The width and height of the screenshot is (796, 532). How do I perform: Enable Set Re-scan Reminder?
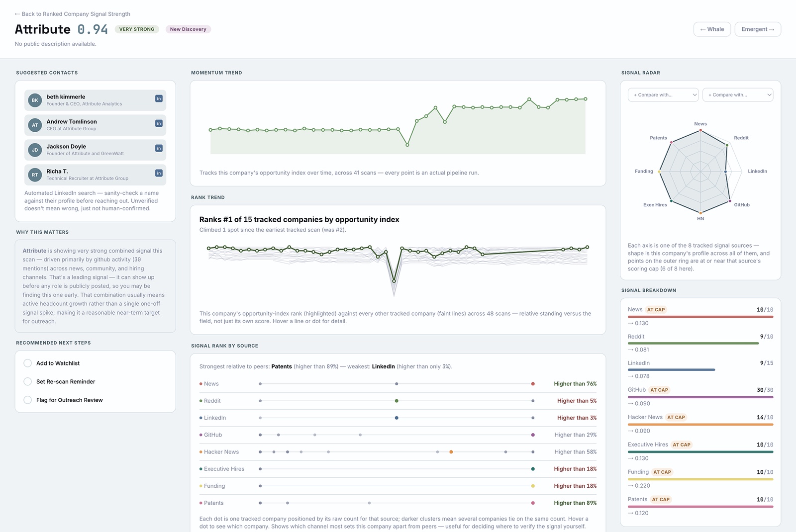28,382
